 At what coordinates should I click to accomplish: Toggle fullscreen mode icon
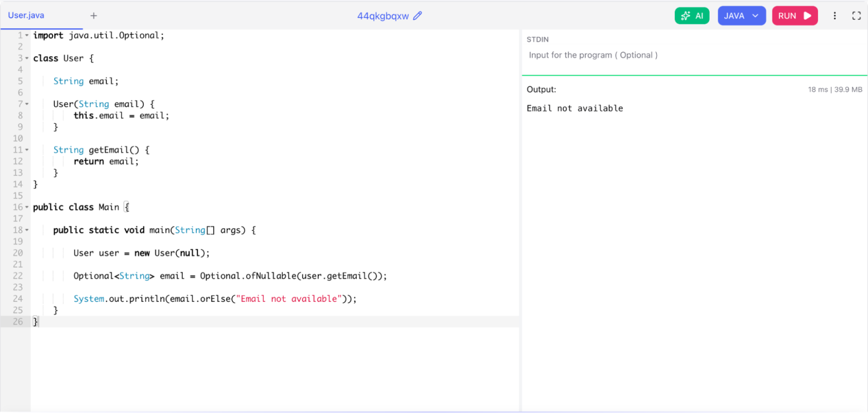click(x=857, y=16)
